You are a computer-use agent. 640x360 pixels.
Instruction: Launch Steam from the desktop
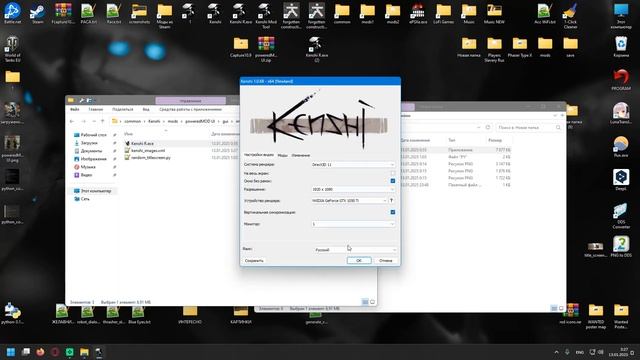click(x=38, y=13)
